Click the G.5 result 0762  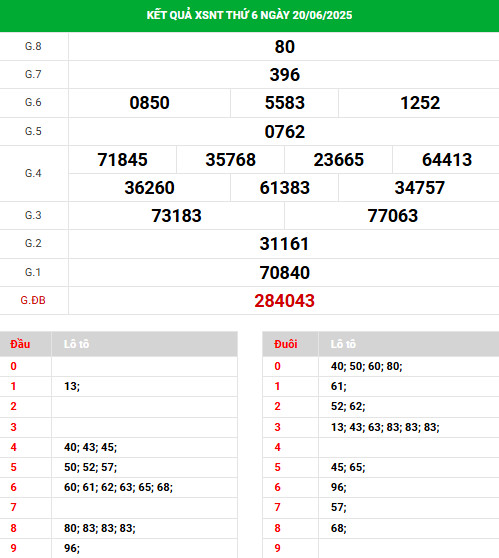tap(284, 132)
